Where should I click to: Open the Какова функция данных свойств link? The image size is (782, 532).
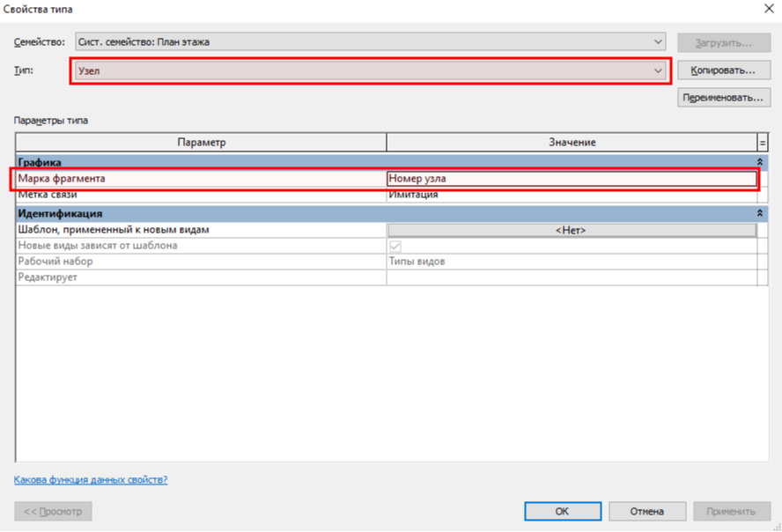click(x=91, y=480)
